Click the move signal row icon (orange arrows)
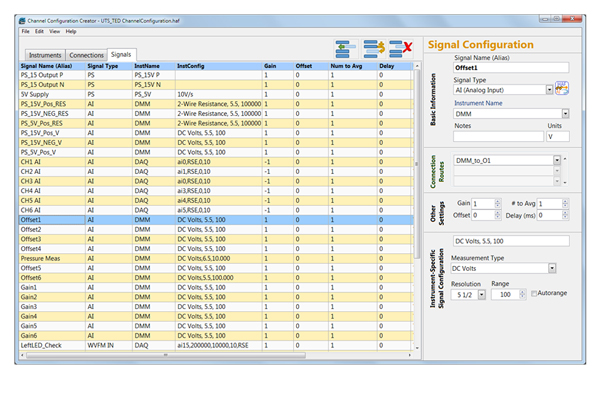 click(375, 49)
